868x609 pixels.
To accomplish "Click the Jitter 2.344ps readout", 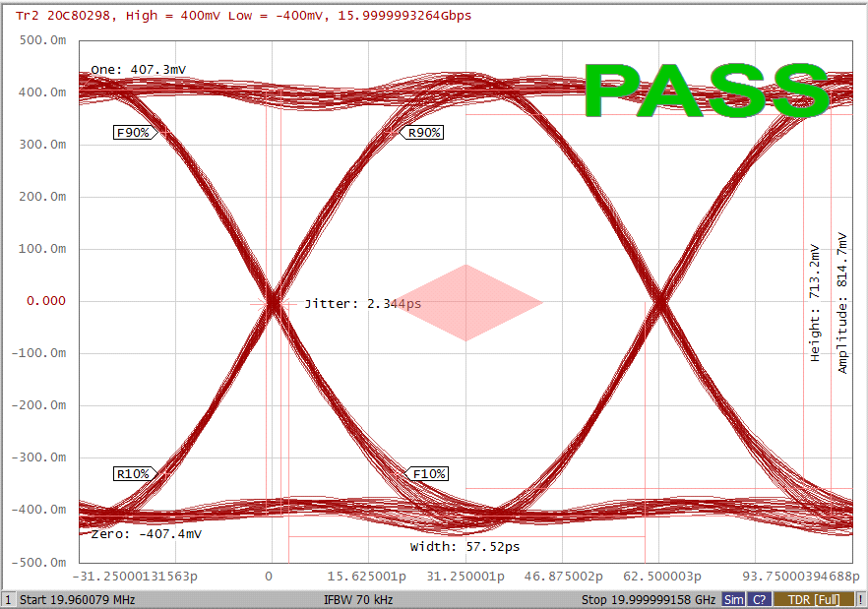I will click(x=362, y=304).
